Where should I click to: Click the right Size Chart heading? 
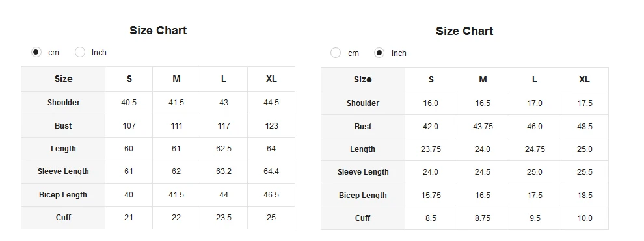[x=464, y=31]
